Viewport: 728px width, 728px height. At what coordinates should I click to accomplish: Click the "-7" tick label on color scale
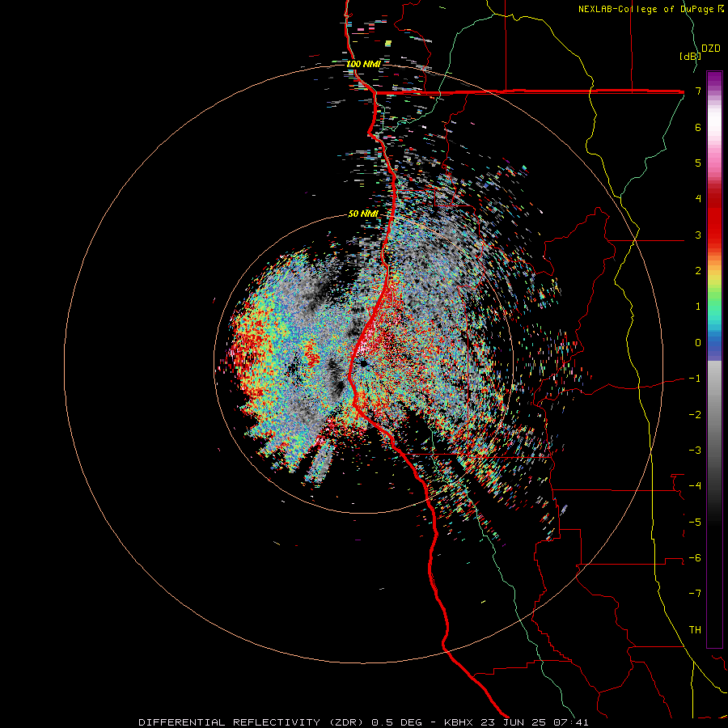(x=695, y=594)
